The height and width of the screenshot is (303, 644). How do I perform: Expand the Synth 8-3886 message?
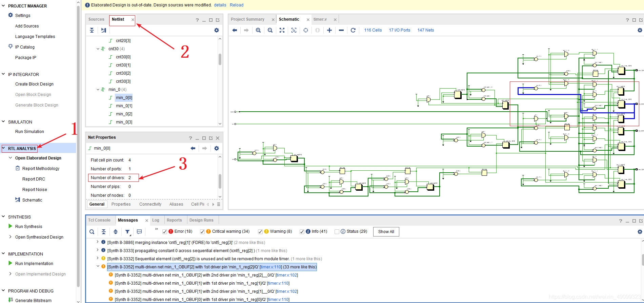tap(98, 242)
